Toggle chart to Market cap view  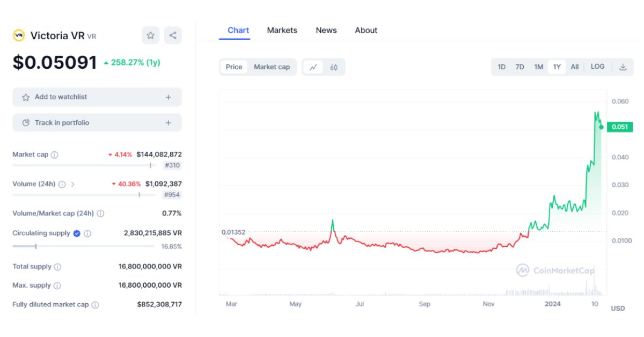(x=272, y=67)
